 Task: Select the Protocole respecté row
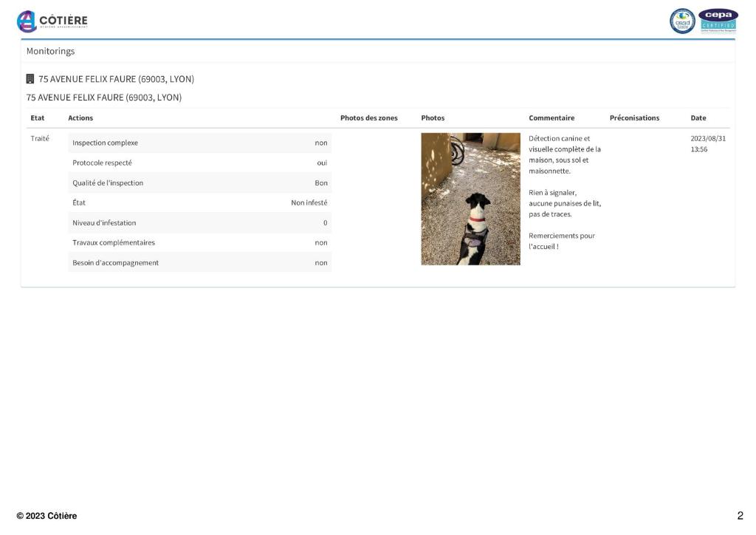(199, 163)
